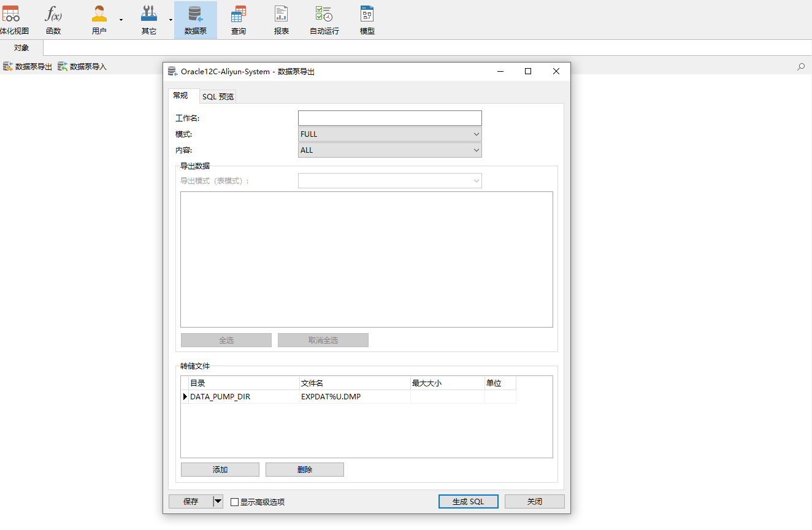Minimize the Data Pump Export dialog
The image size is (812, 530).
click(501, 71)
